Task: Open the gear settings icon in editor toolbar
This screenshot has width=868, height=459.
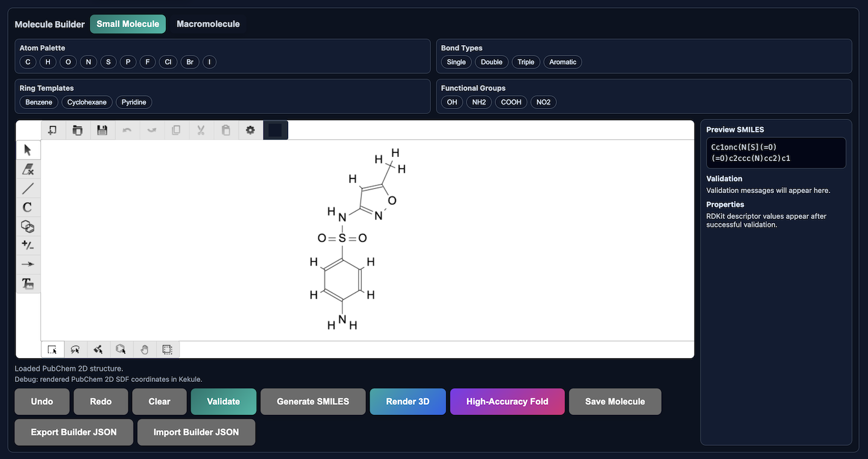Action: (x=251, y=130)
